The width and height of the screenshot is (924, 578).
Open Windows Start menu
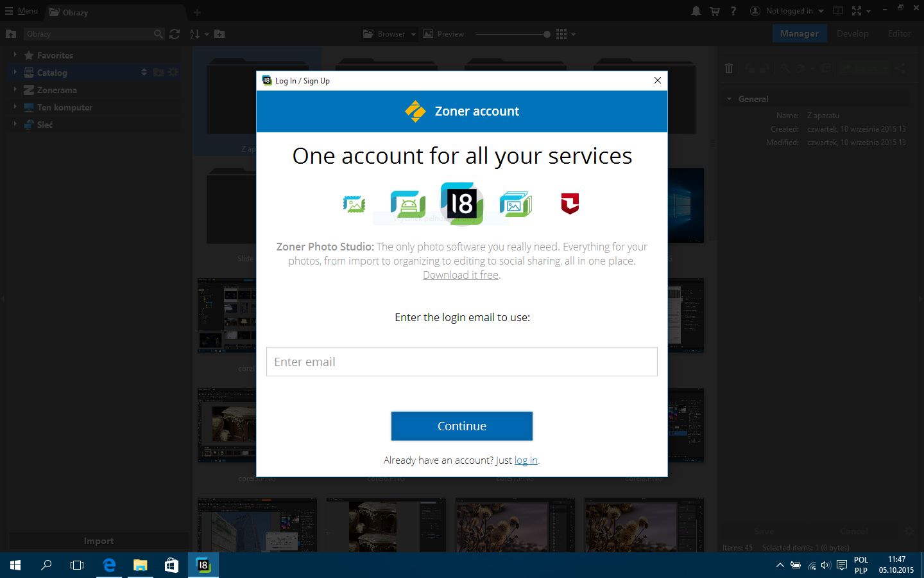(x=15, y=565)
